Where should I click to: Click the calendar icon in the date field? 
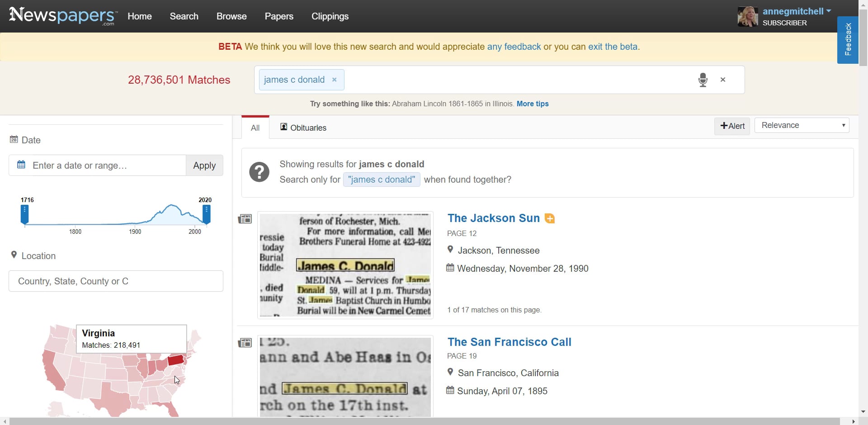pyautogui.click(x=20, y=165)
